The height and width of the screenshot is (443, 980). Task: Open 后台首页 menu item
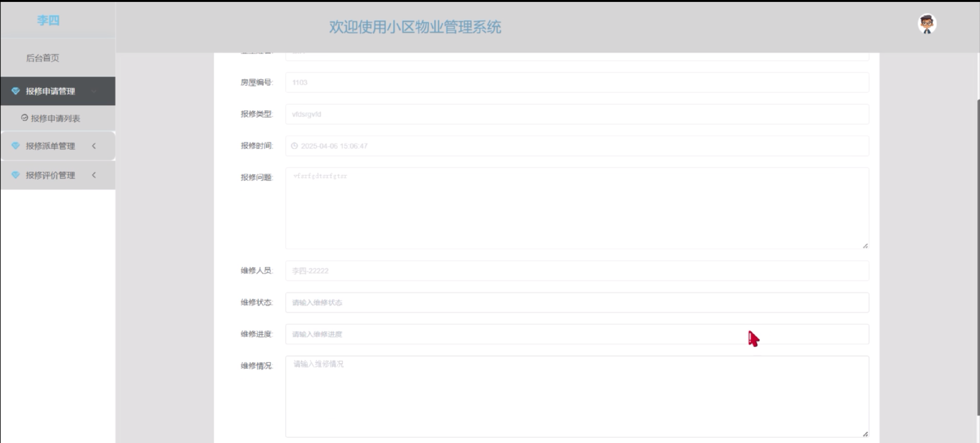point(42,58)
